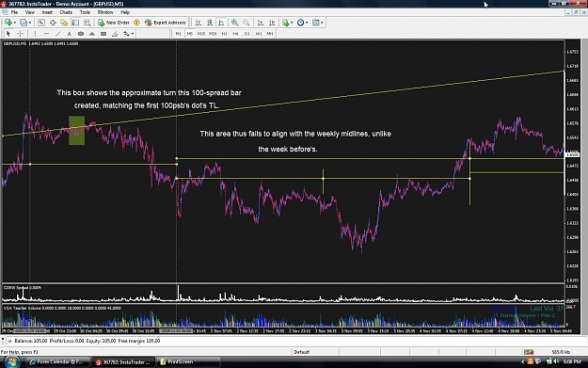
Task: Expand the New Chart dropdown arrow
Action: click(x=14, y=23)
